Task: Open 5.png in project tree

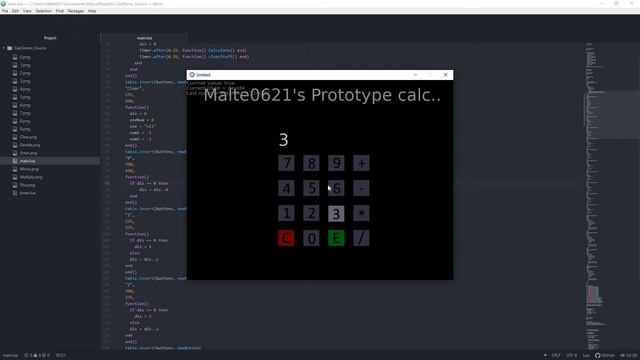Action: (25, 97)
